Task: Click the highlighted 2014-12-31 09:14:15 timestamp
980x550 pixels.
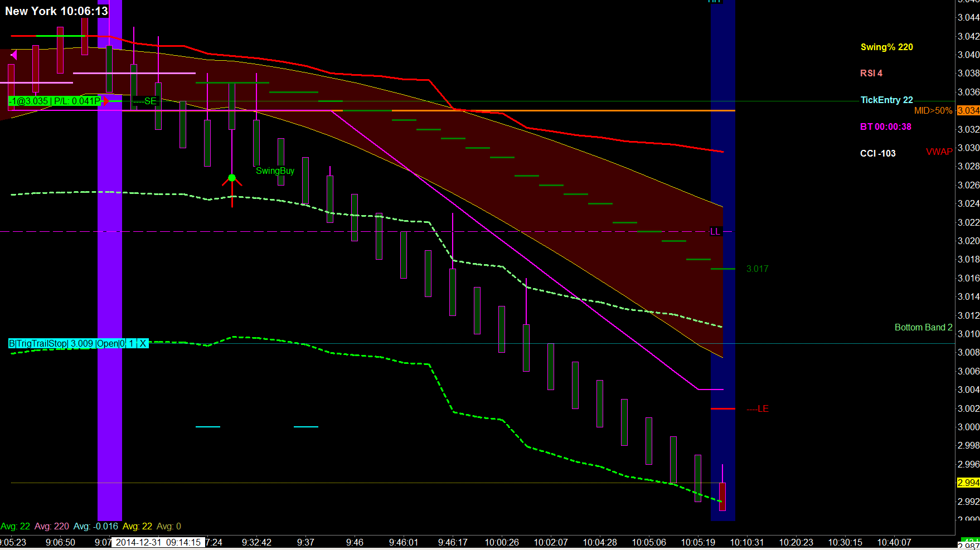Action: click(158, 542)
